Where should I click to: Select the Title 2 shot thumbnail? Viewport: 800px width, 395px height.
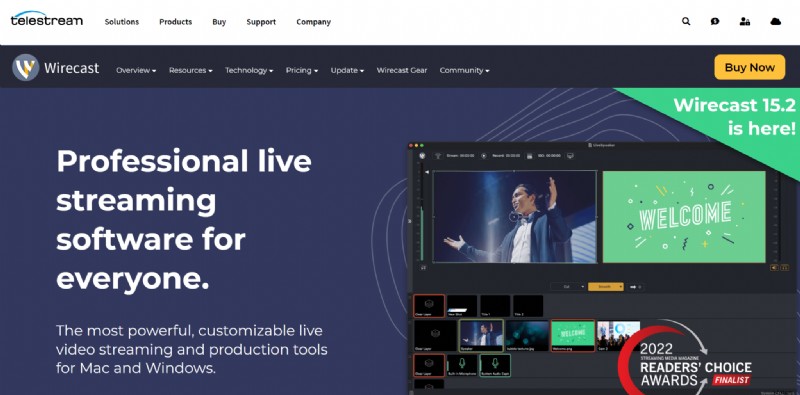pyautogui.click(x=528, y=306)
